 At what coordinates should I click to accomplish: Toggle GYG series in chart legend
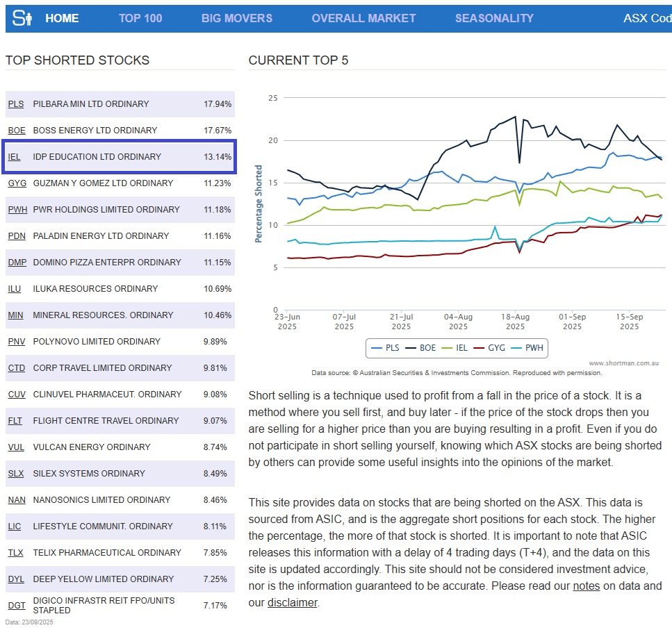pos(489,348)
